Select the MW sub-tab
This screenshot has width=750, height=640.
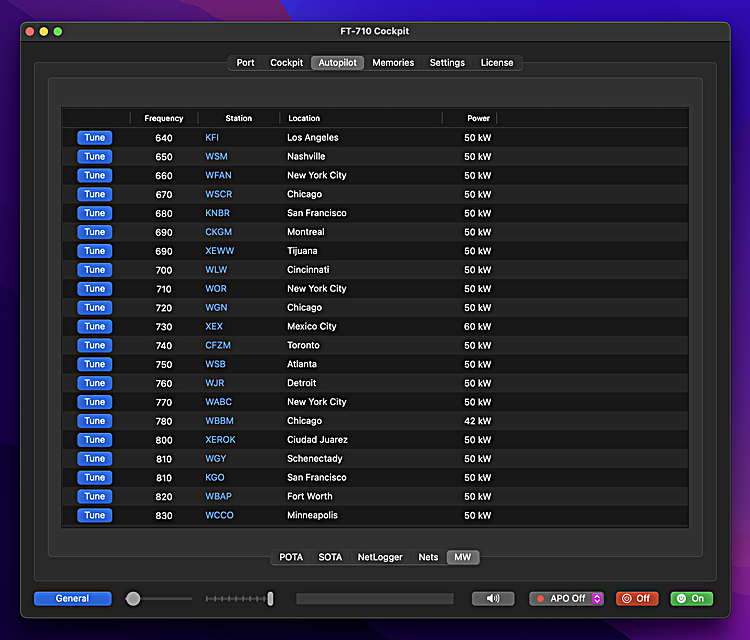tap(463, 557)
